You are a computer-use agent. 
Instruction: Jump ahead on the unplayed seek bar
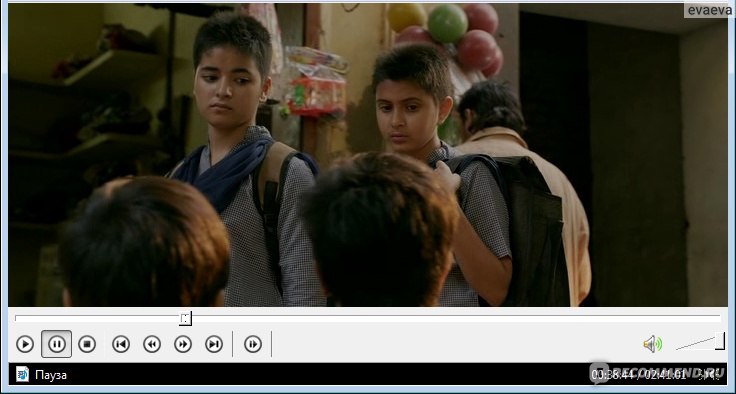click(455, 318)
